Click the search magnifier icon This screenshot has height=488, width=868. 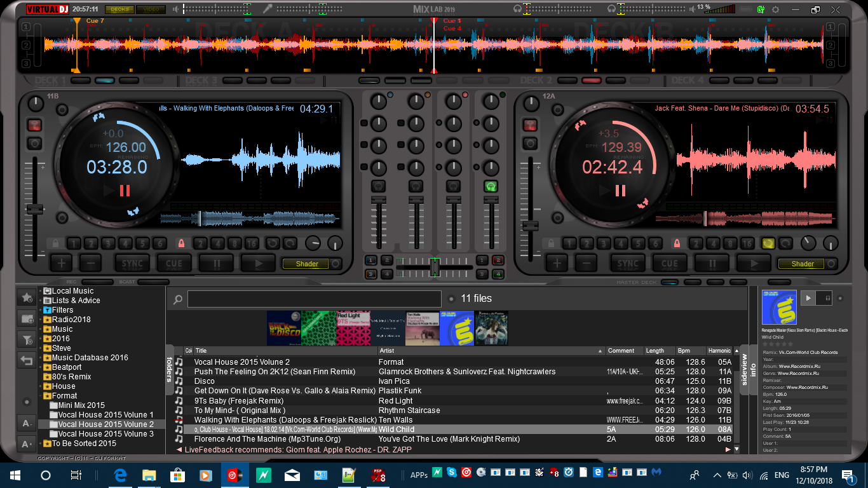178,299
